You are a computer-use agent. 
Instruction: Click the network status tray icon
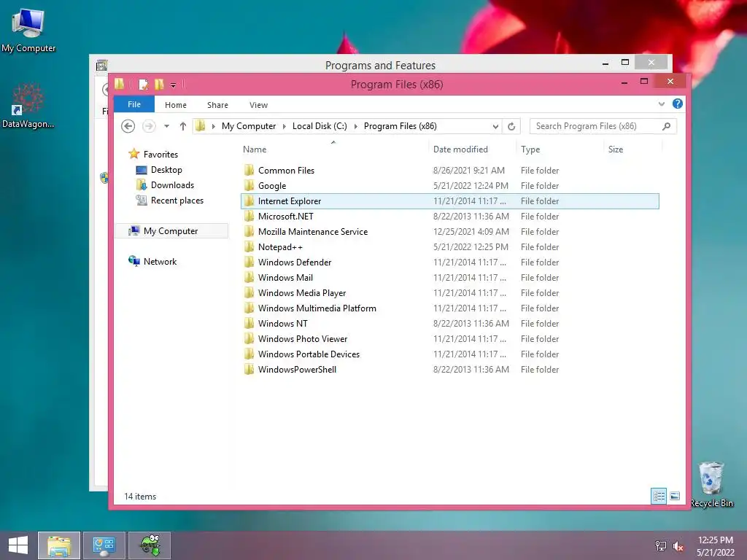coord(660,545)
